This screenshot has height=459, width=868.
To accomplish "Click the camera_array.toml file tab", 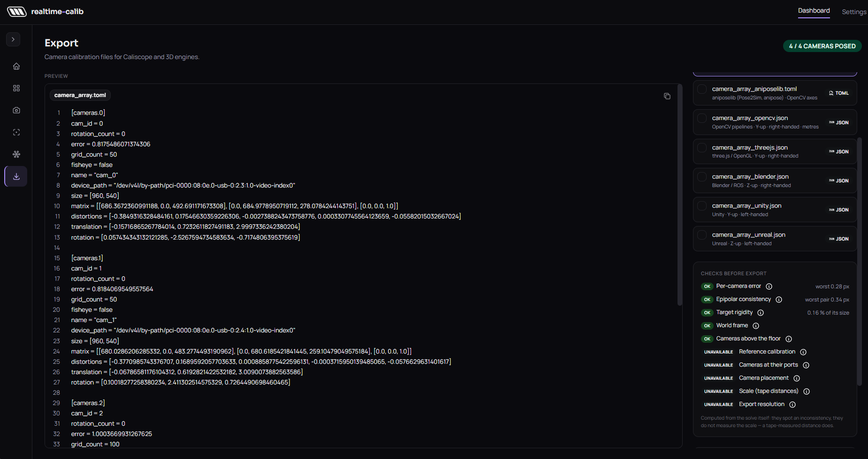I will point(80,95).
